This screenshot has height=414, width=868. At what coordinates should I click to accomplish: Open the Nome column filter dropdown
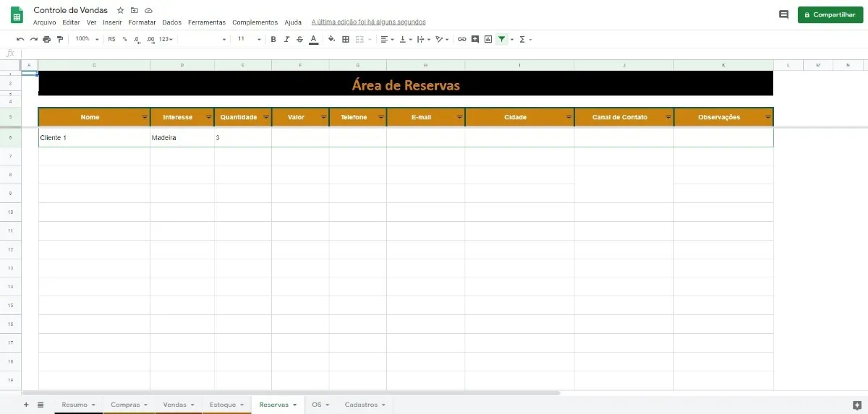point(144,117)
